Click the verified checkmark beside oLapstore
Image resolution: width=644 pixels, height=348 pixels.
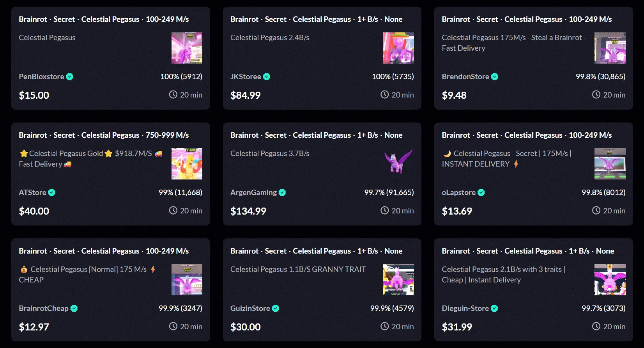point(481,192)
